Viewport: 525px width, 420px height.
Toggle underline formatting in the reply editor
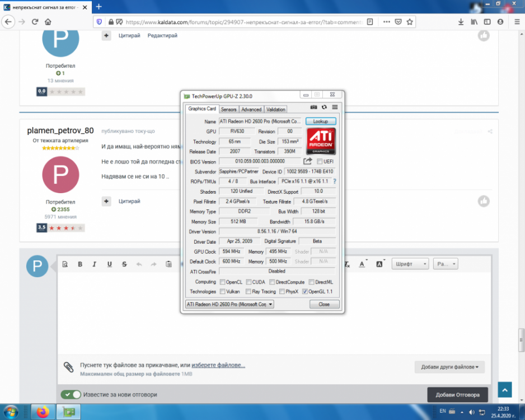coord(110,264)
